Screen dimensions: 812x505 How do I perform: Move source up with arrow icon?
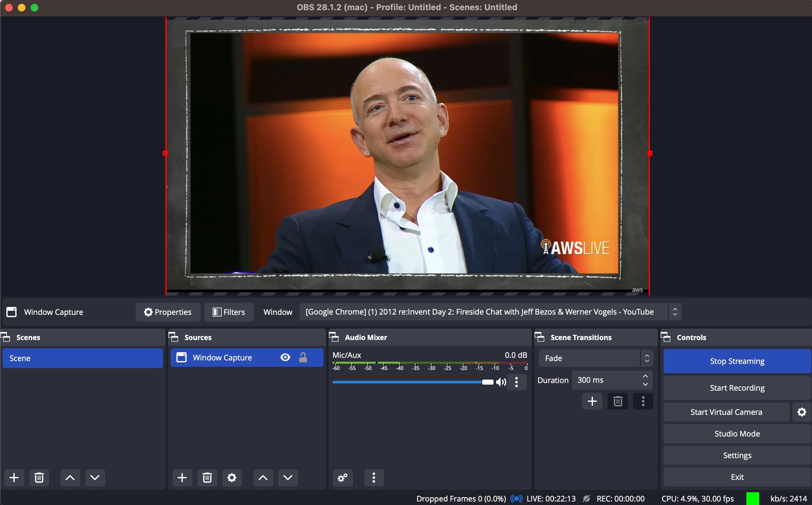coord(263,478)
